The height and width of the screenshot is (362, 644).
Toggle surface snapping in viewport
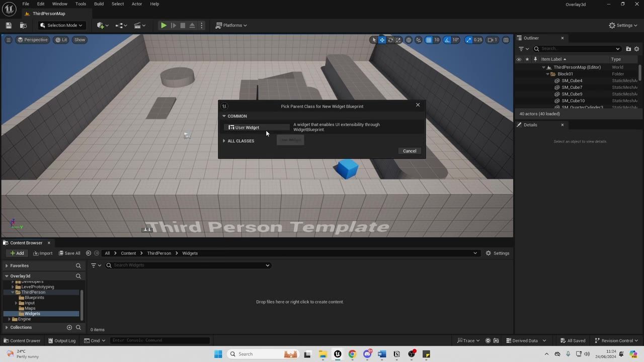click(418, 40)
